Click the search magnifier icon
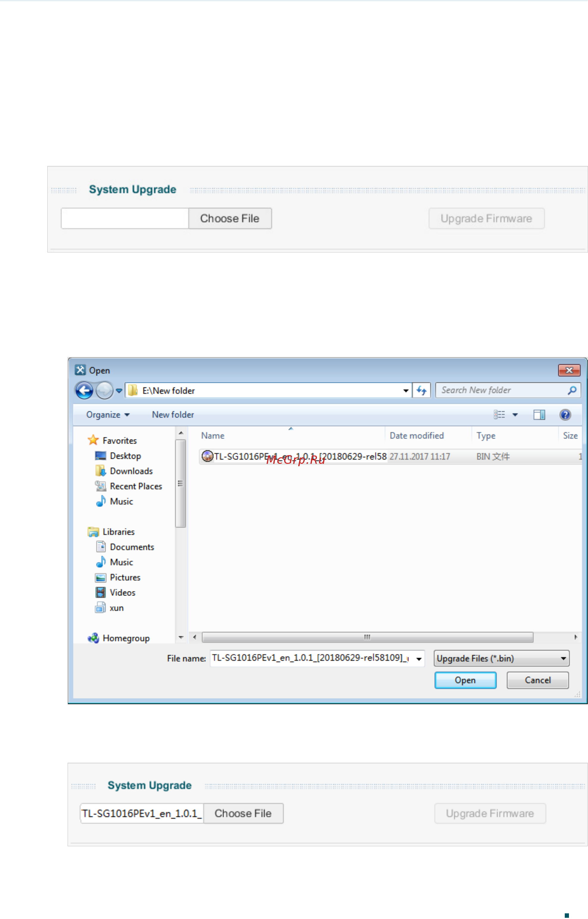Image resolution: width=588 pixels, height=919 pixels. (x=572, y=390)
